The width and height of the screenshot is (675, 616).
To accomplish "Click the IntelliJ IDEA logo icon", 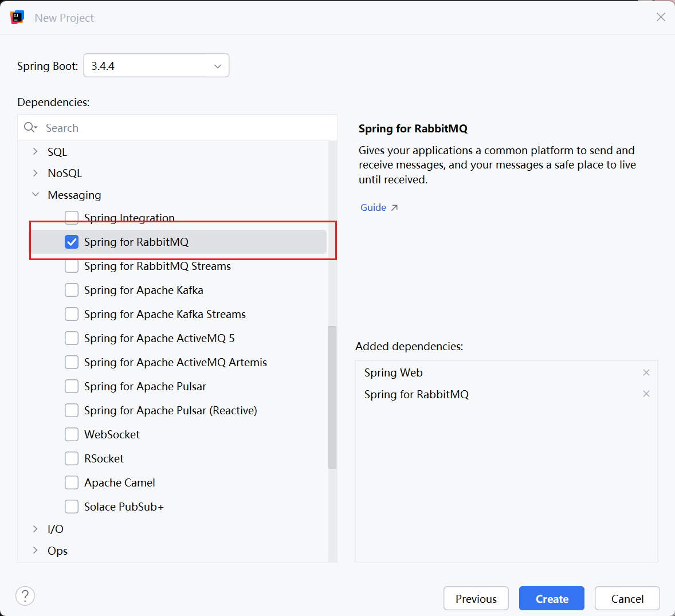I will (17, 17).
